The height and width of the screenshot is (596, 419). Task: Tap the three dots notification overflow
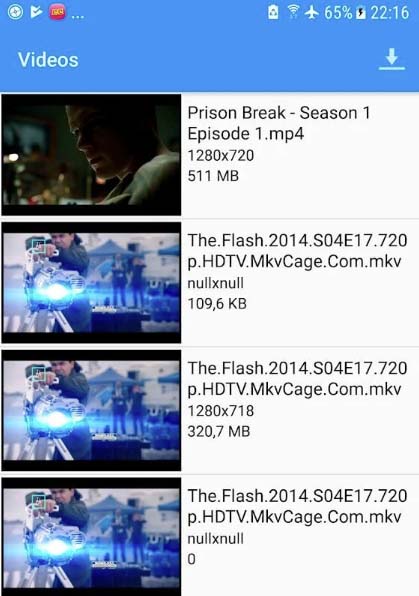tap(78, 17)
